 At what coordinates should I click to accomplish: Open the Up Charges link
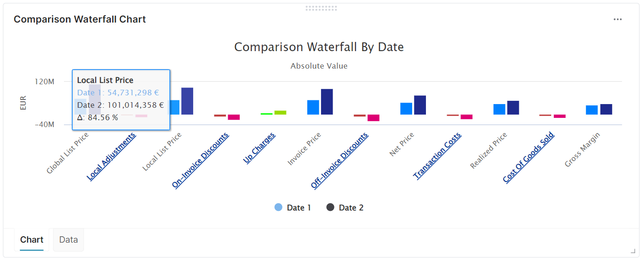click(259, 148)
